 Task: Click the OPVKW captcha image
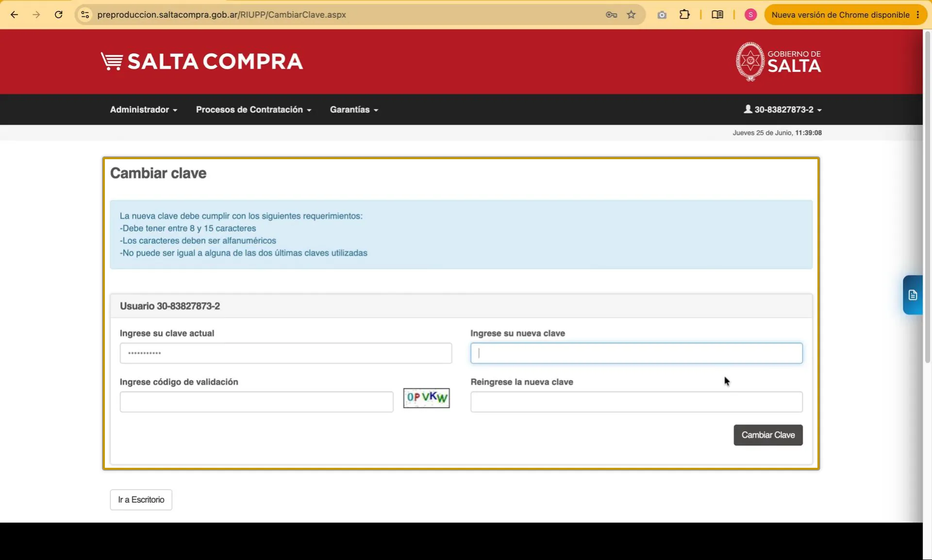pyautogui.click(x=426, y=398)
